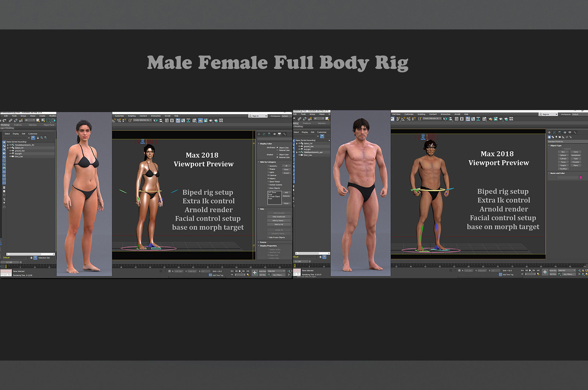Screen dimensions: 588x390
Task: Toggle Bone Objects checkbox
Action: coord(268,188)
